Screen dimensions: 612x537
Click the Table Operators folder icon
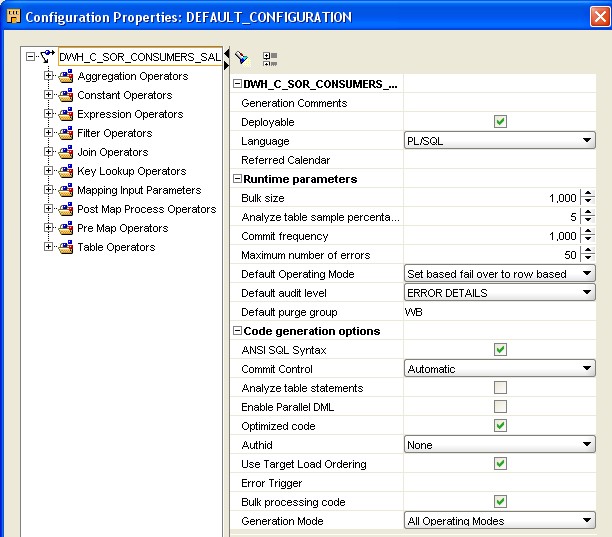click(x=66, y=247)
